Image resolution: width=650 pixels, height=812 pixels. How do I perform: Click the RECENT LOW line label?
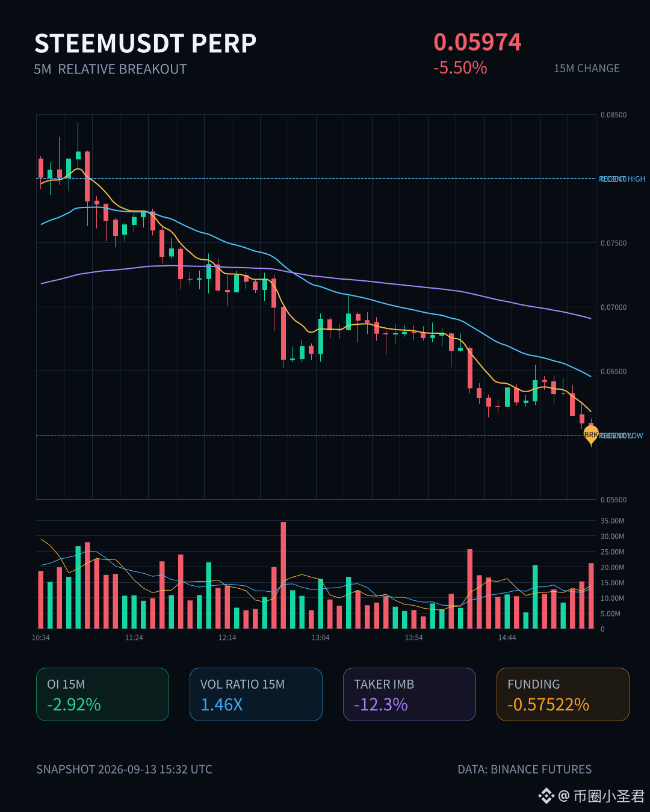[x=621, y=435]
